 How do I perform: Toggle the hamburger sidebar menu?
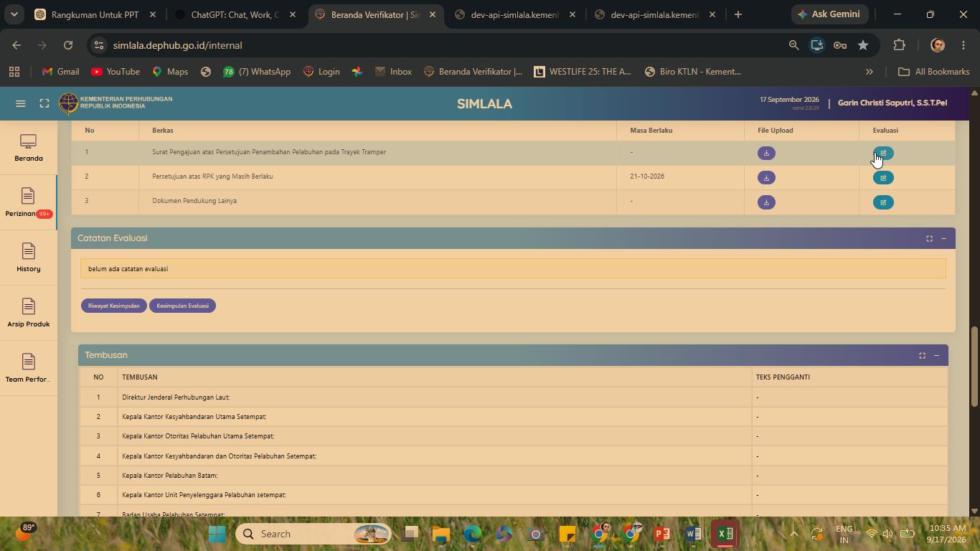point(21,103)
